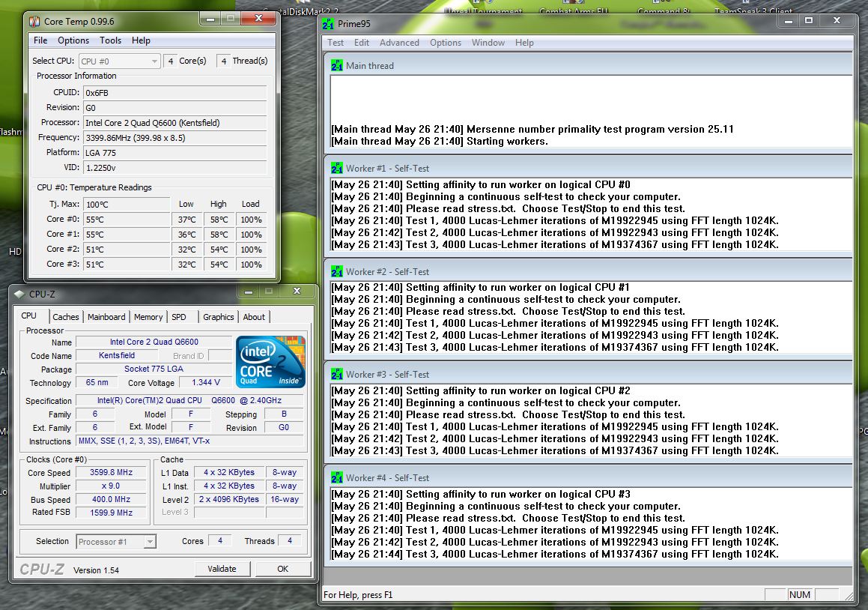Open the Advanced menu in Prime95
Screen dimensions: 868x610
399,43
